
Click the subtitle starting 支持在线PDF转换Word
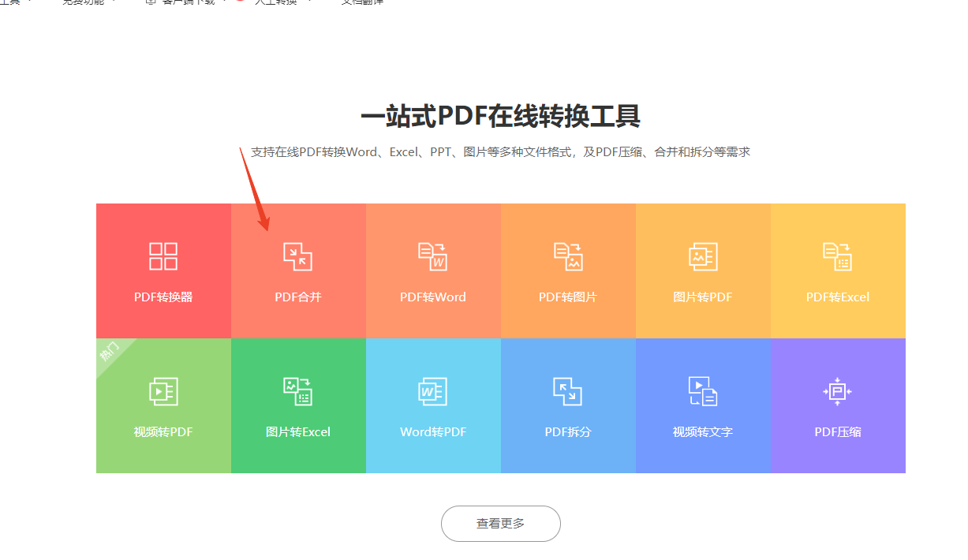(x=501, y=152)
